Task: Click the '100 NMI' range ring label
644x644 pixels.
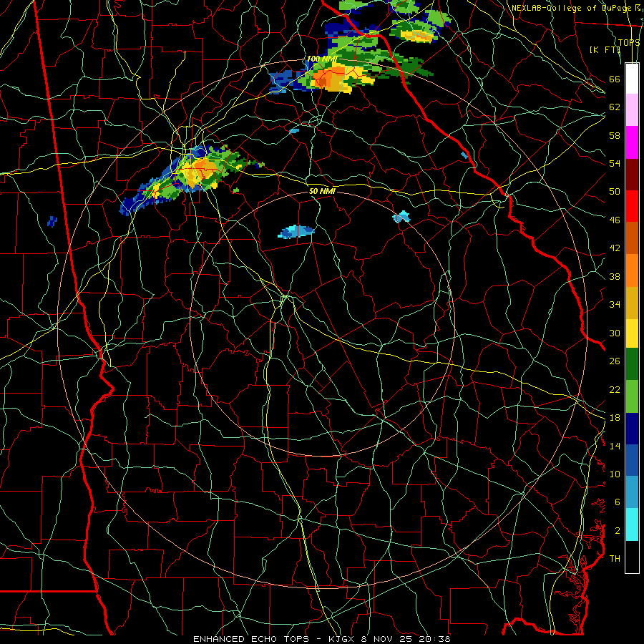Action: pyautogui.click(x=322, y=59)
